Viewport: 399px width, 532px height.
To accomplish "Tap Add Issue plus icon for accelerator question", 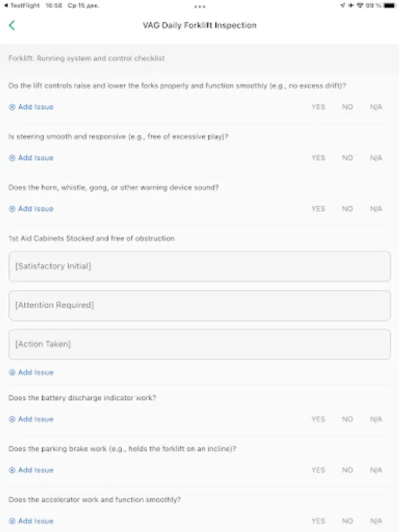I will (13, 521).
